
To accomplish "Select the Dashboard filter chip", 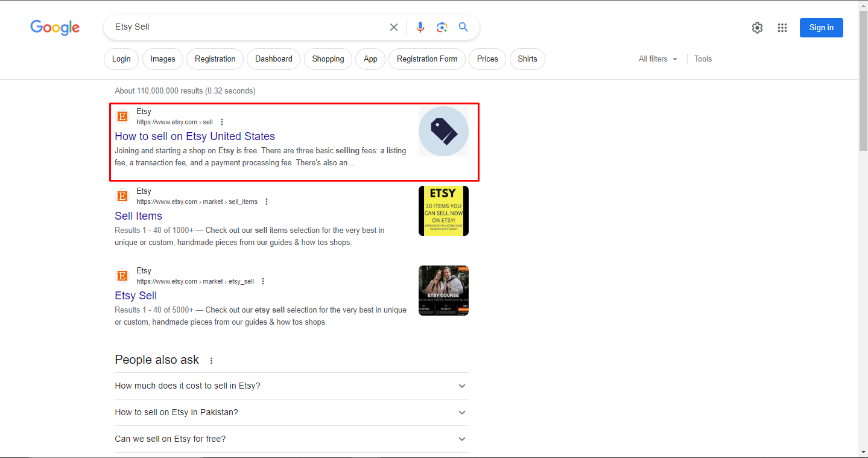I will click(x=274, y=59).
